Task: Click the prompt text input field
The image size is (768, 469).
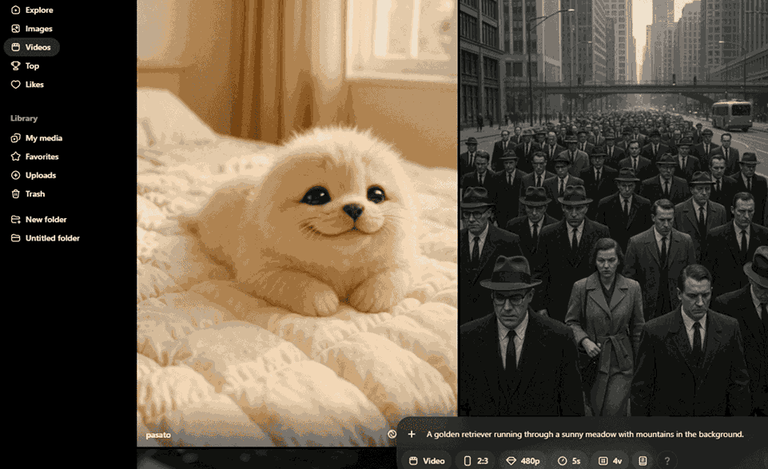Action: [x=585, y=434]
